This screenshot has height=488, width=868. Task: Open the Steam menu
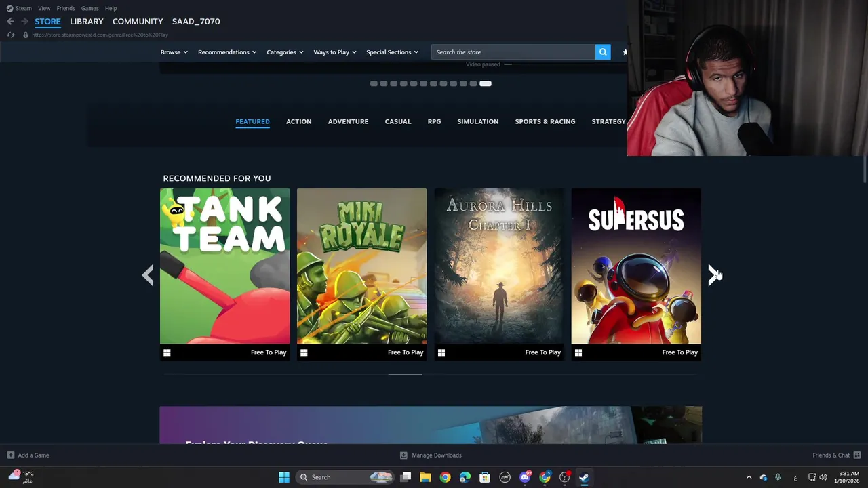(x=24, y=8)
